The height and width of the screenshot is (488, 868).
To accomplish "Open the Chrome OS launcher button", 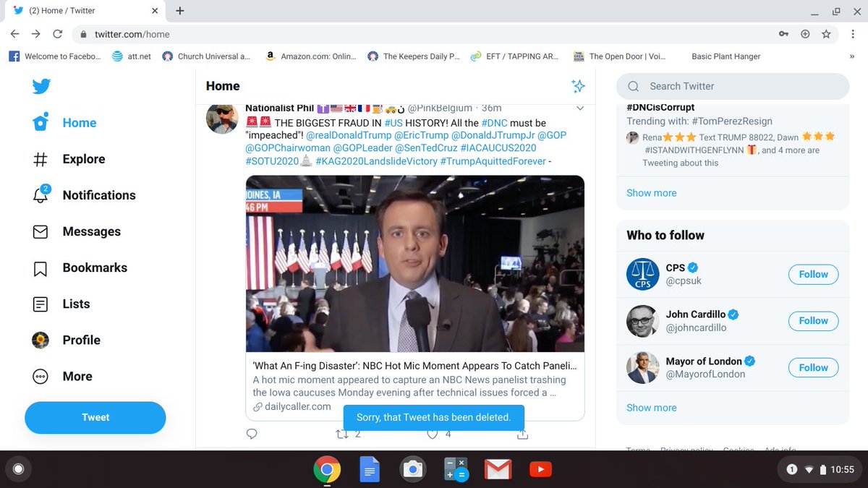I will (x=18, y=470).
